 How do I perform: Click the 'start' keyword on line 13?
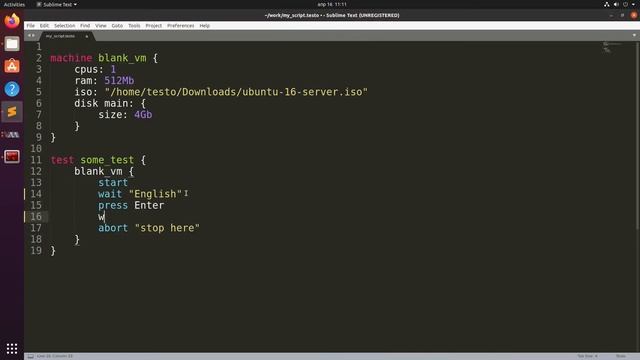(113, 182)
